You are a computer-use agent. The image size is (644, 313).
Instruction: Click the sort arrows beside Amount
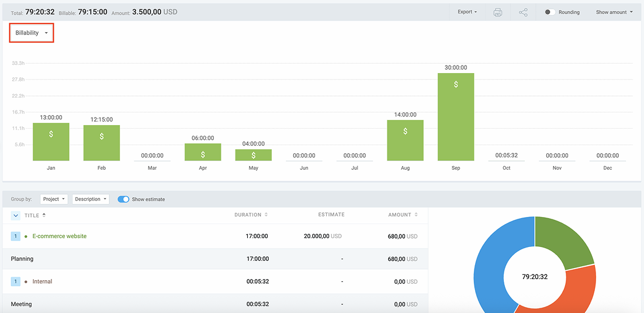click(416, 215)
